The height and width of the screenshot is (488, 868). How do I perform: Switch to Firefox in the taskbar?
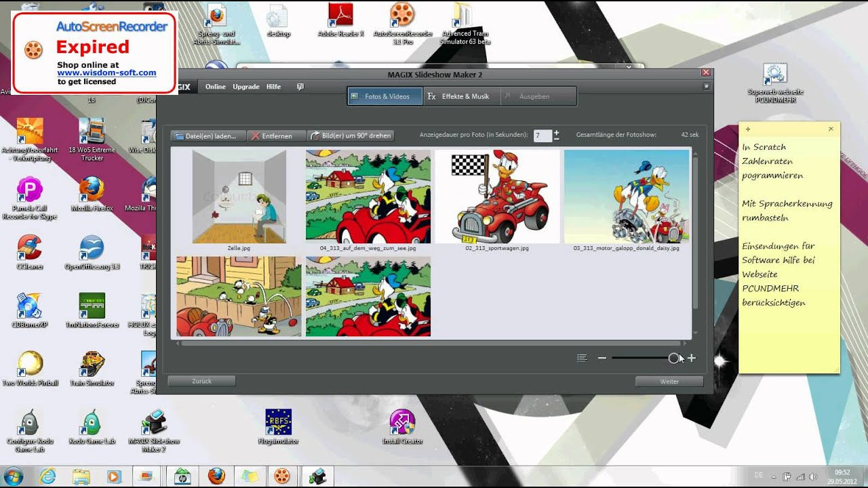point(216,476)
